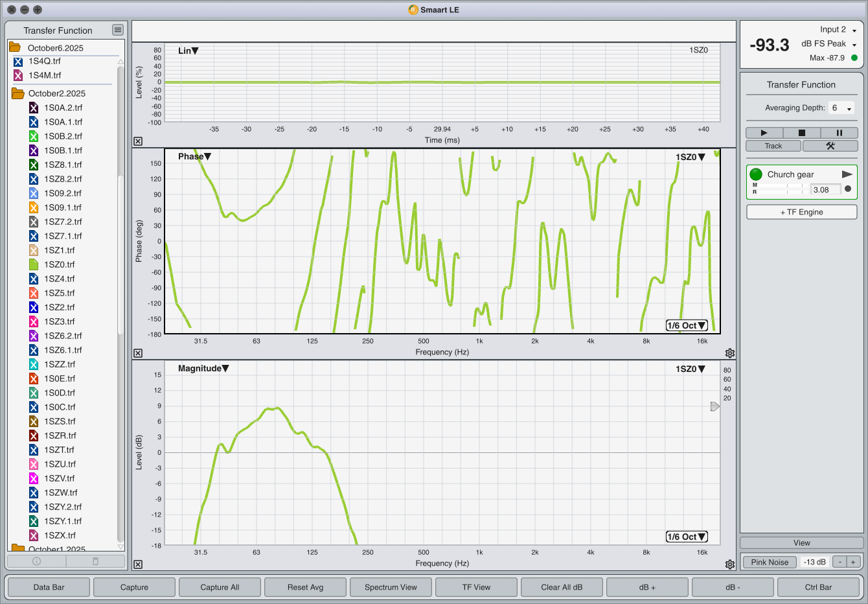Expand the Input 2 selector dropdown

coord(854,30)
